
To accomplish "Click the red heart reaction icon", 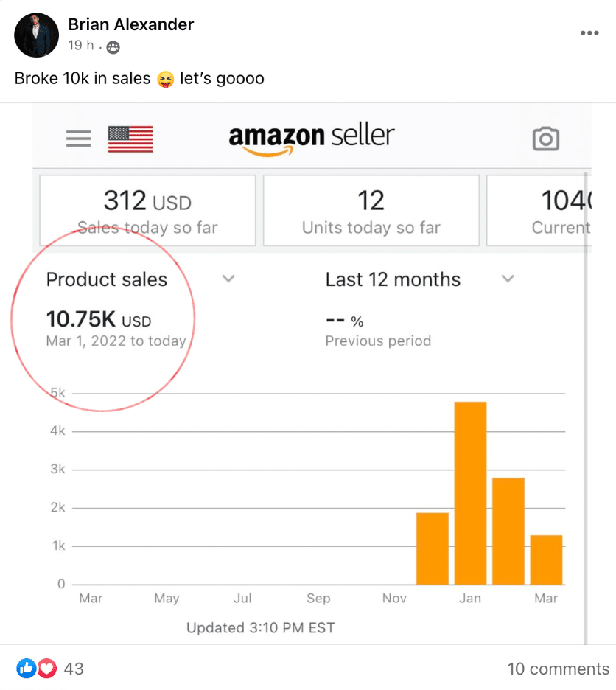I will click(x=47, y=669).
